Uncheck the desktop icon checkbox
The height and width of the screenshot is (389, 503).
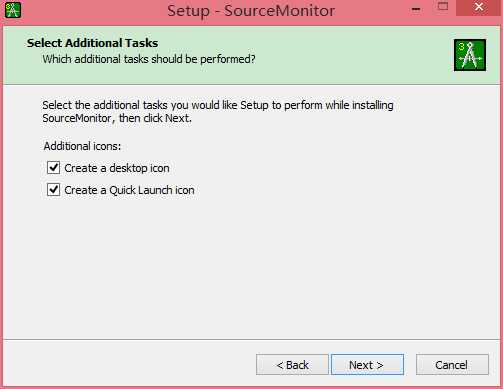click(x=53, y=168)
